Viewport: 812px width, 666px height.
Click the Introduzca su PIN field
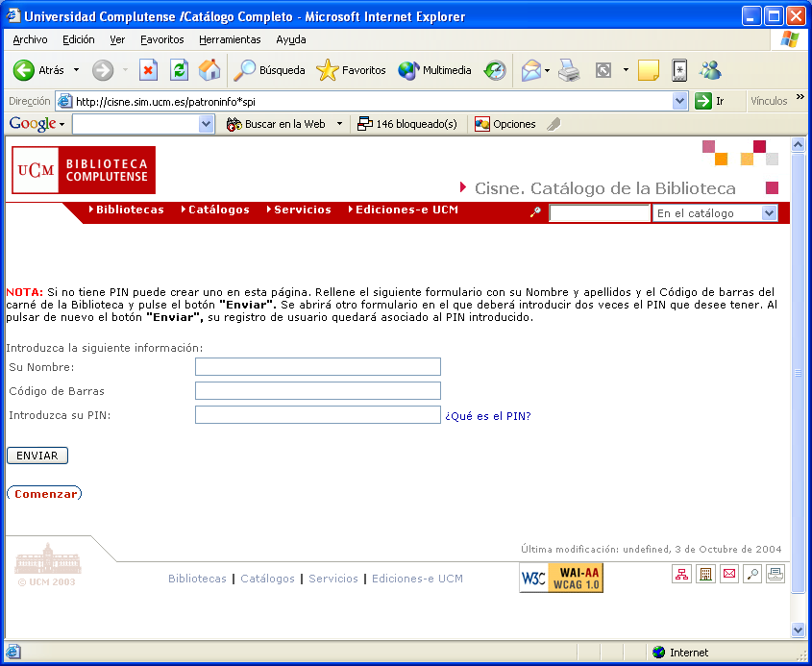pos(318,415)
